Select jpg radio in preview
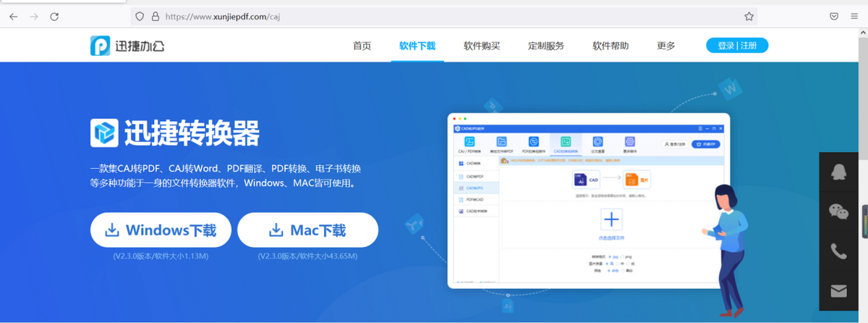Viewport: 868px width, 323px height. point(610,257)
